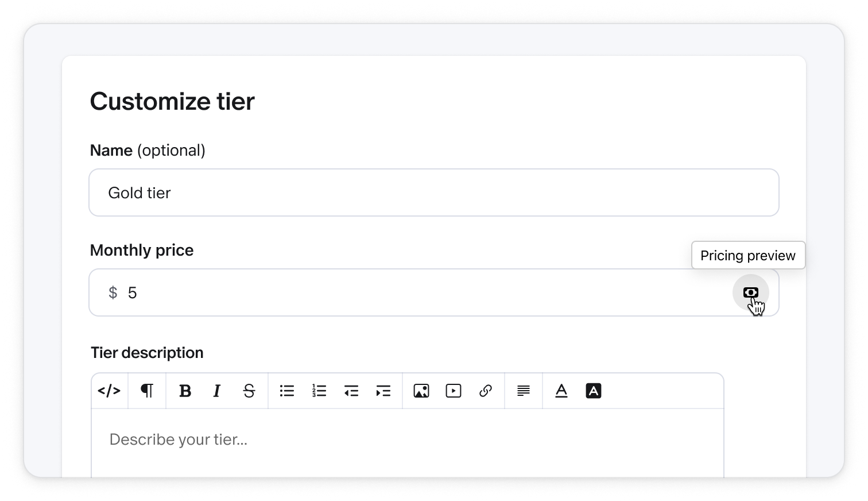Insert a video via play icon

click(x=454, y=391)
